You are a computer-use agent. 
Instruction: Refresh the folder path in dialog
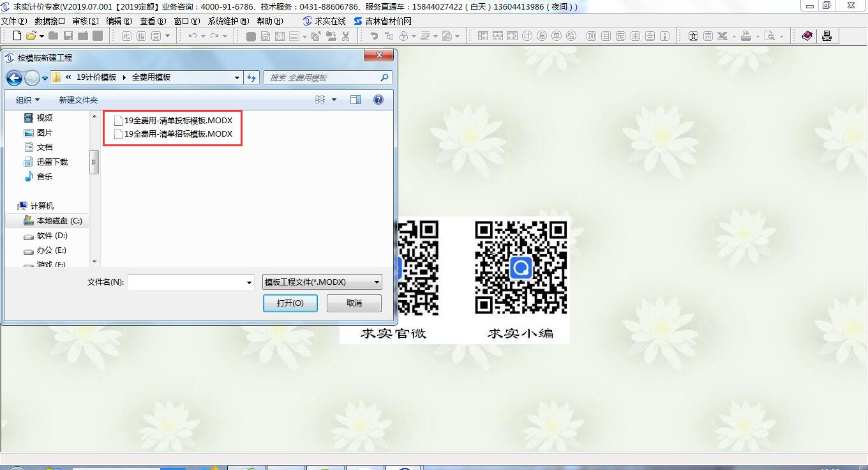tap(251, 77)
